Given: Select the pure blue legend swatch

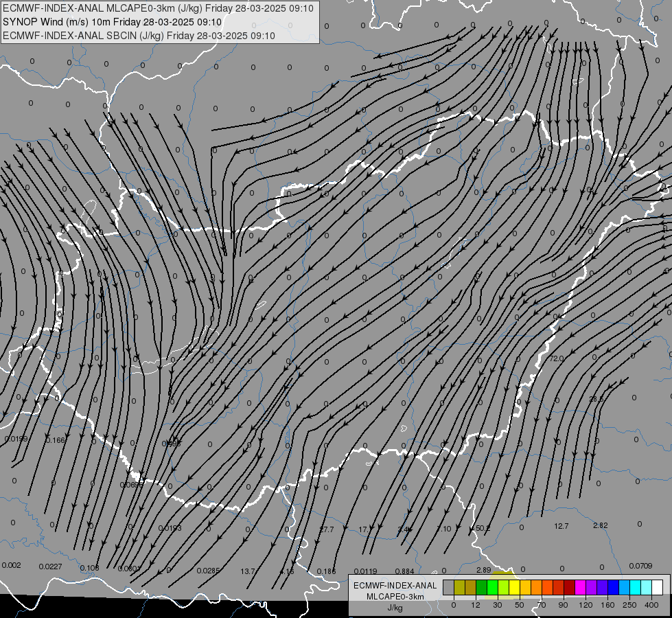Looking at the screenshot, I should click(x=613, y=588).
